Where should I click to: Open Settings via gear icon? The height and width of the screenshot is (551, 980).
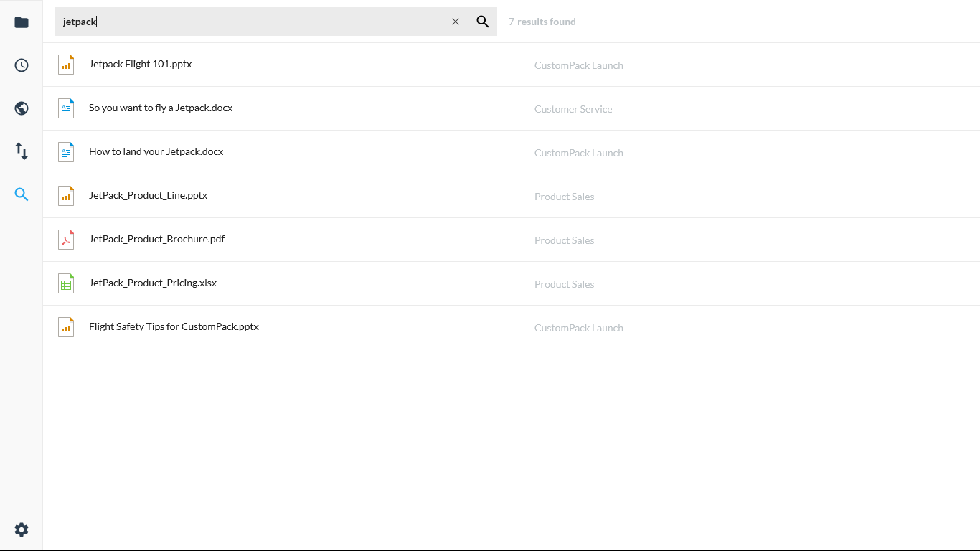[x=21, y=529]
